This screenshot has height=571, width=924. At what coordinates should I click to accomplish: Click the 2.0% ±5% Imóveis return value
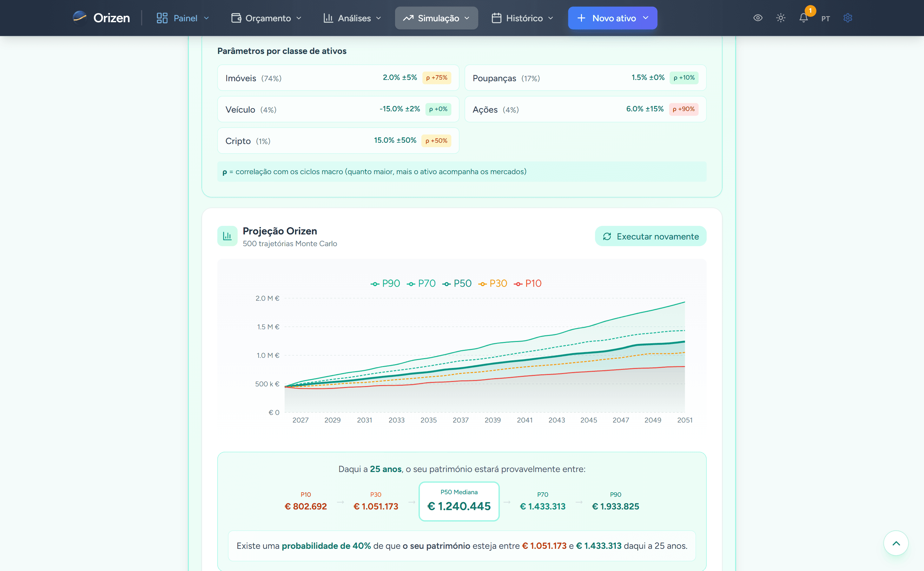400,77
